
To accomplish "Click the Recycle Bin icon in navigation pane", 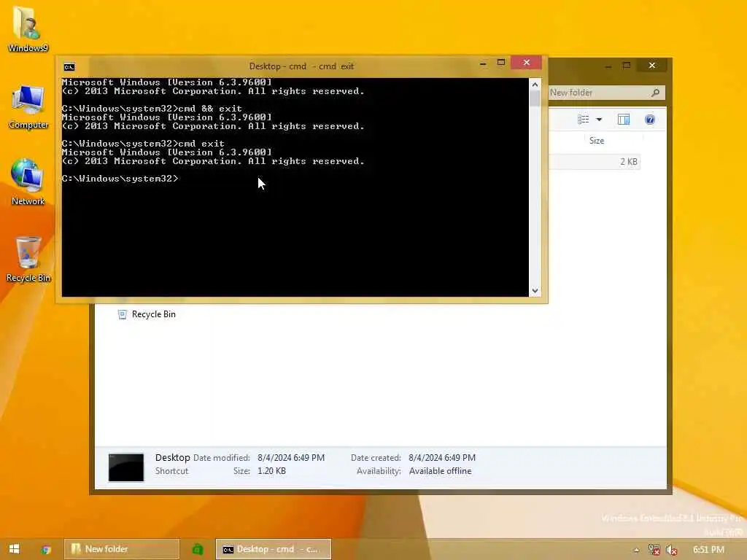I will pyautogui.click(x=123, y=314).
